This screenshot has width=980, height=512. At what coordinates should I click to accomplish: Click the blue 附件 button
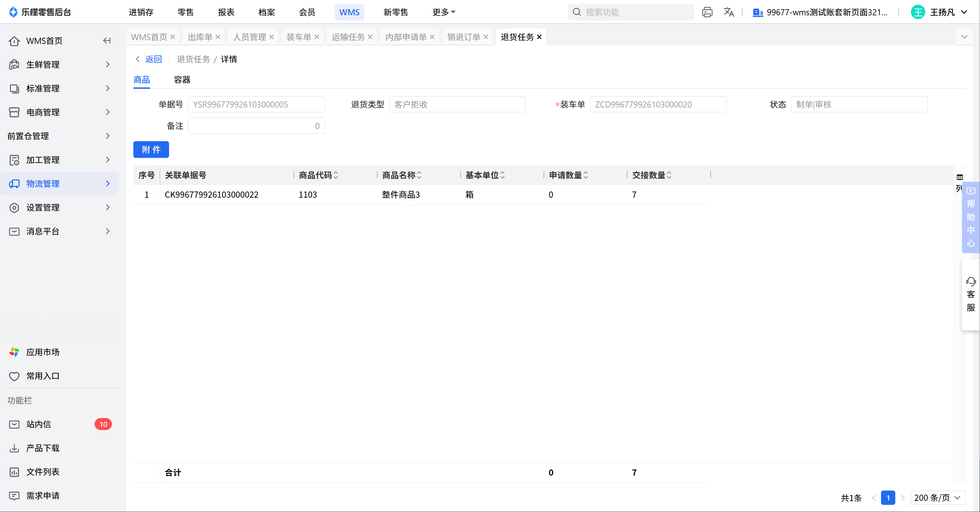click(151, 149)
